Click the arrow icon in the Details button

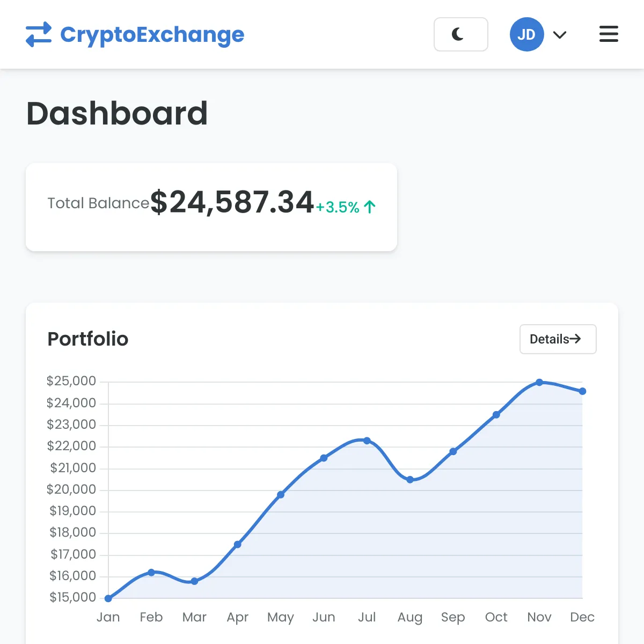(x=575, y=339)
